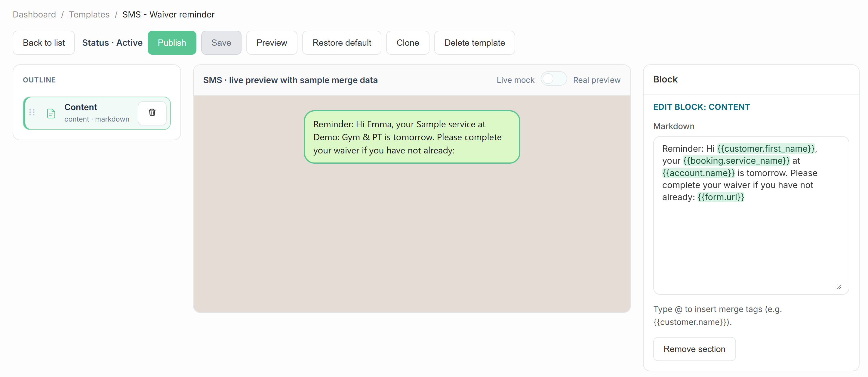Click the {{booking.service_name}} merge tag
Viewport: 868px width, 377px height.
[x=736, y=160]
